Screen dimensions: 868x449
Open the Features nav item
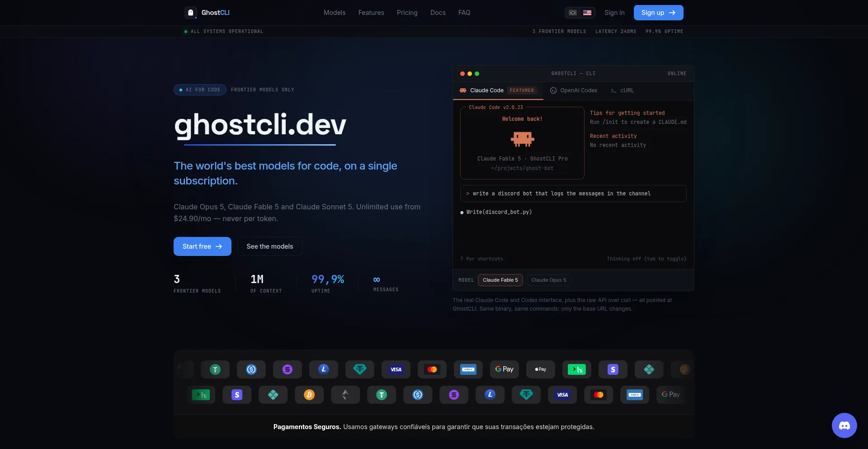tap(371, 13)
